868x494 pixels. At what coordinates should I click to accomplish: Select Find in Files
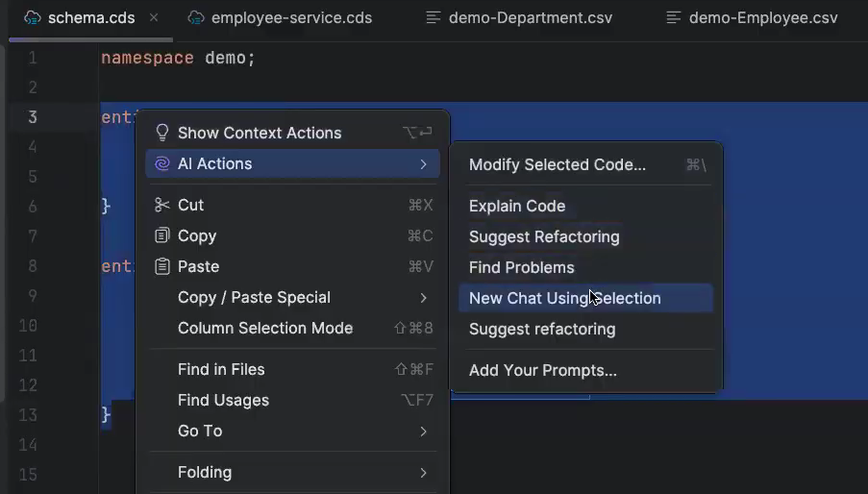coord(293,369)
